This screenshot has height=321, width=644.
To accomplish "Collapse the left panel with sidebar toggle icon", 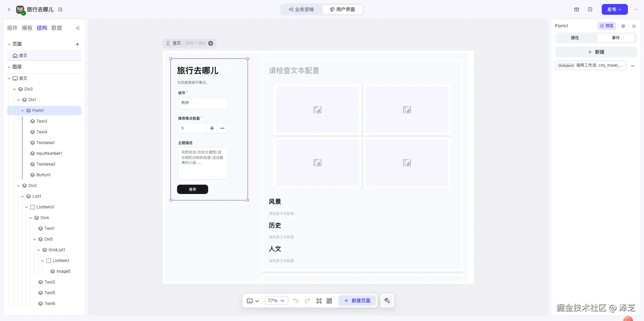I will [77, 28].
